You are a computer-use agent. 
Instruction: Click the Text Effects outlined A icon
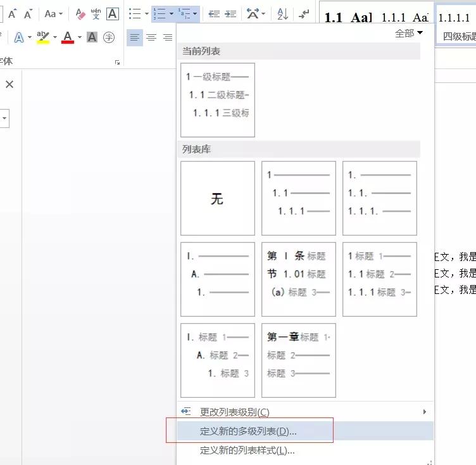coord(19,37)
